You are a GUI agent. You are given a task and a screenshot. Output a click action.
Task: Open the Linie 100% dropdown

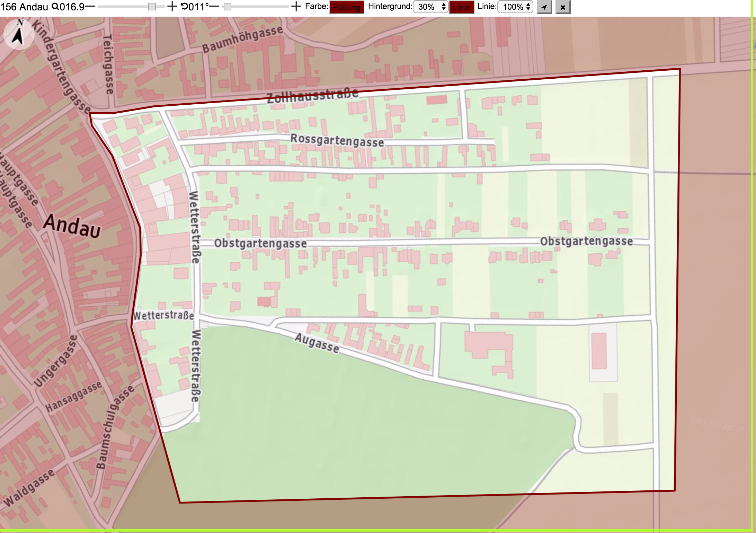coord(516,7)
